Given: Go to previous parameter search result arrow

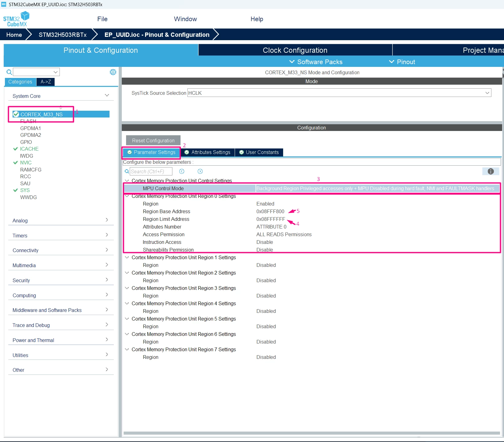Looking at the screenshot, I should pyautogui.click(x=182, y=171).
